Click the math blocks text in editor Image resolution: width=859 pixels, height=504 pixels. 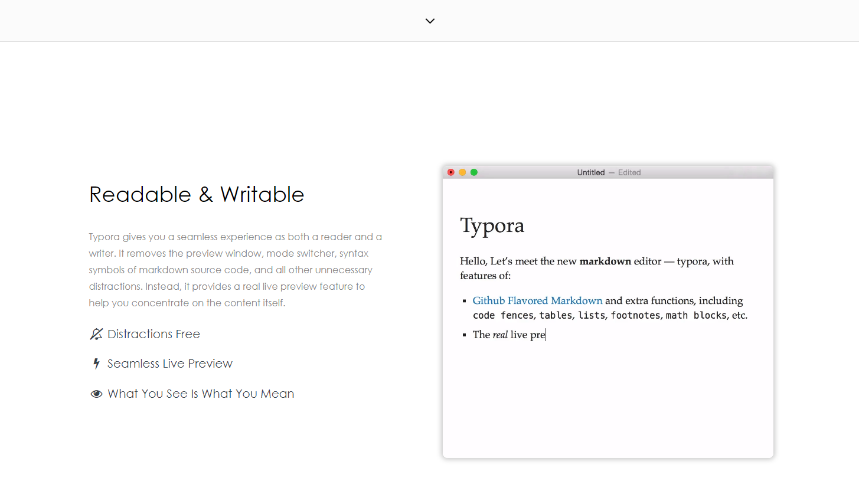coord(696,315)
